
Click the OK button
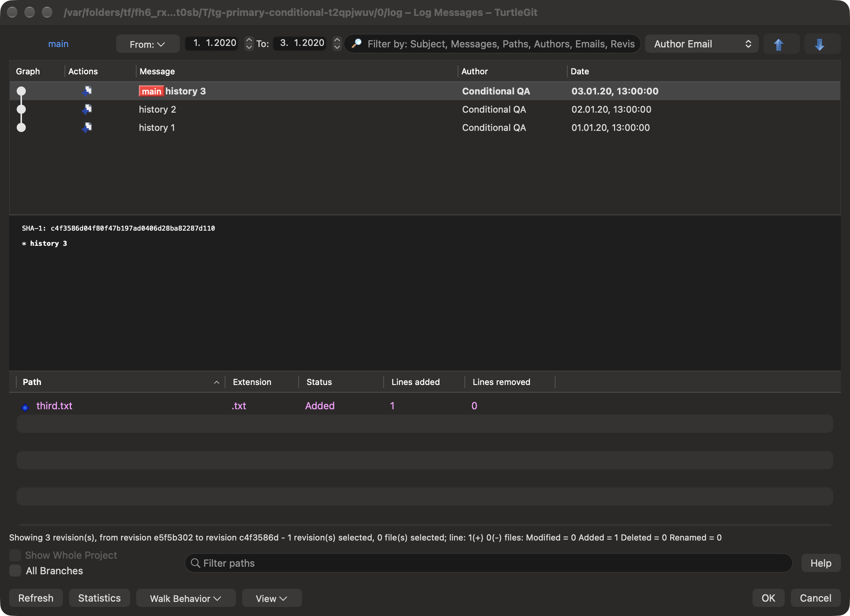(x=768, y=598)
